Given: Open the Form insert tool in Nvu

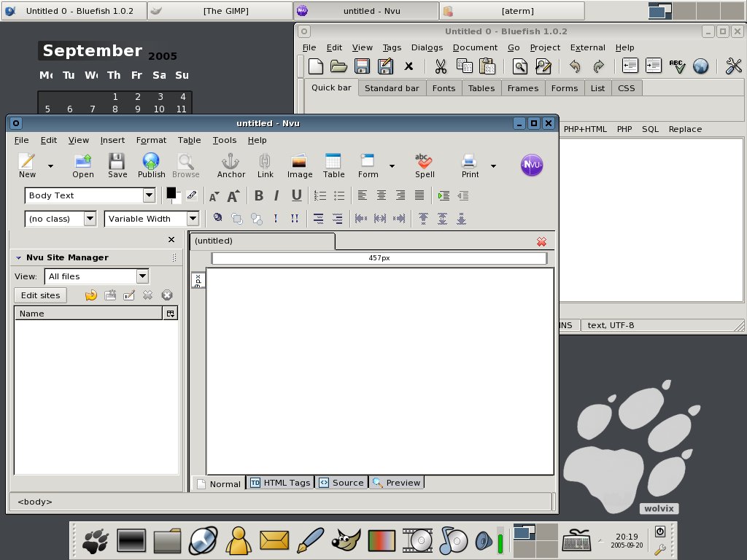Looking at the screenshot, I should tap(368, 166).
